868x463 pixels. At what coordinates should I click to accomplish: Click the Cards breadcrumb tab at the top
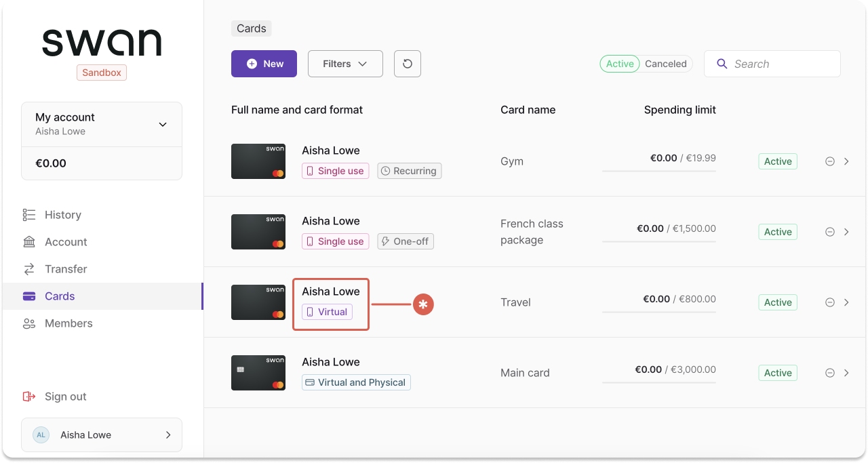tap(251, 28)
